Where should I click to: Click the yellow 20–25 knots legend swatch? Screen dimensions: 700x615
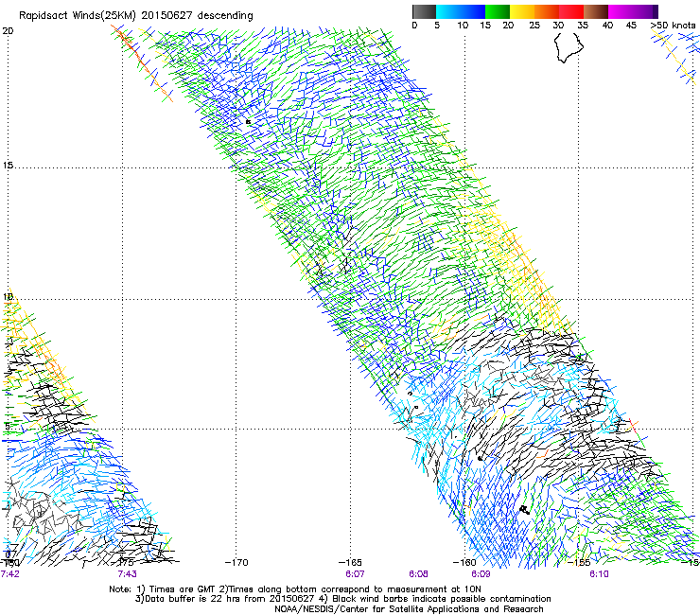click(522, 11)
